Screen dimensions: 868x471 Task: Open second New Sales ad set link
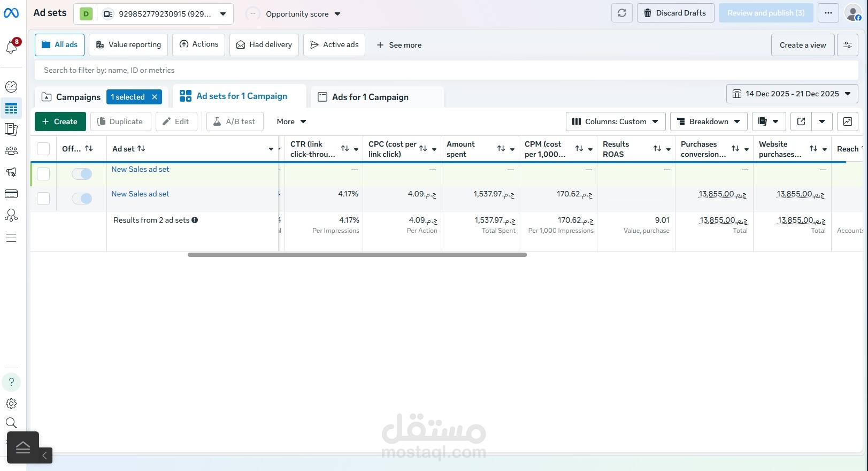click(140, 194)
